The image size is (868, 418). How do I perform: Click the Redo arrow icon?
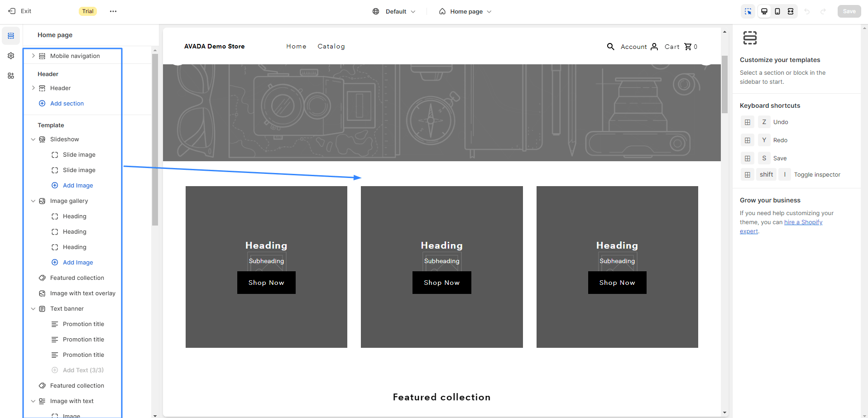tap(823, 11)
